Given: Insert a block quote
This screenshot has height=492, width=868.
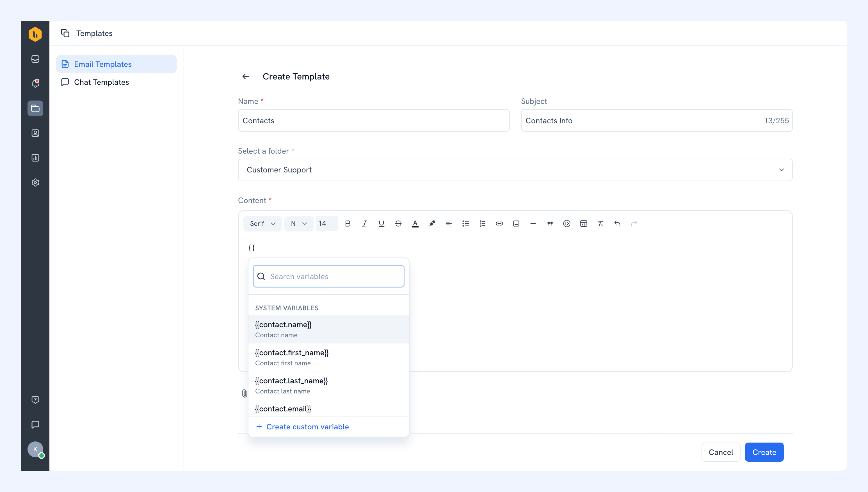Looking at the screenshot, I should pyautogui.click(x=550, y=223).
